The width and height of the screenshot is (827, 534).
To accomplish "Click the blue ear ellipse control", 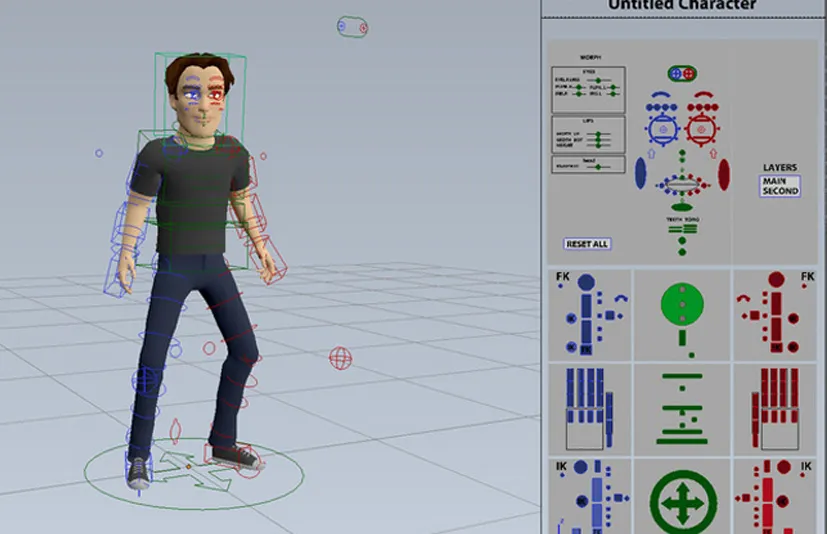I will pos(641,174).
